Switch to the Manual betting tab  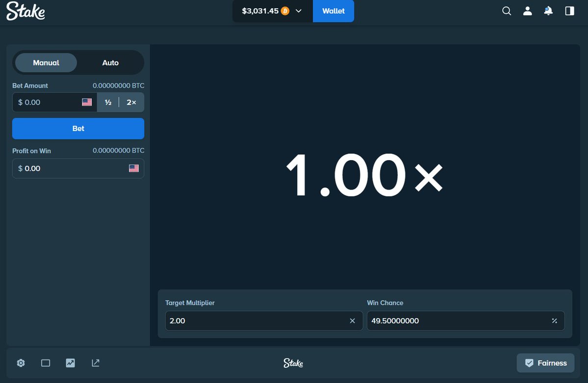(x=46, y=63)
